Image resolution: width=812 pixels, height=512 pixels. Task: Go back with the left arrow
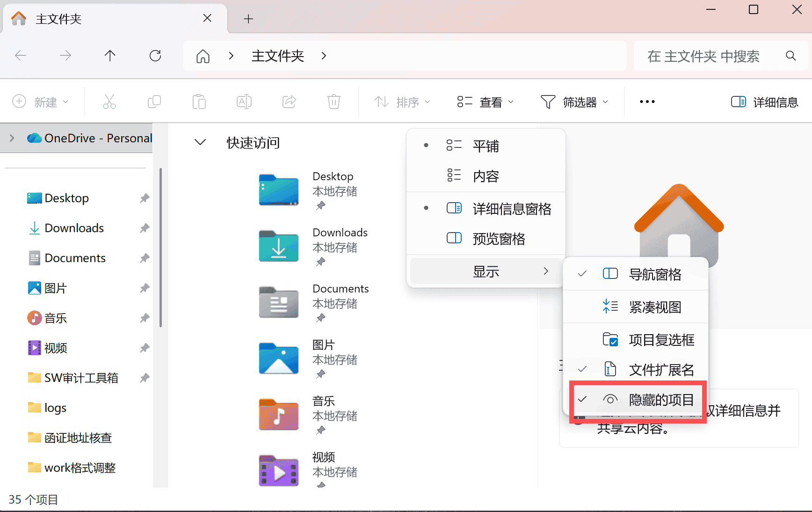[x=21, y=56]
